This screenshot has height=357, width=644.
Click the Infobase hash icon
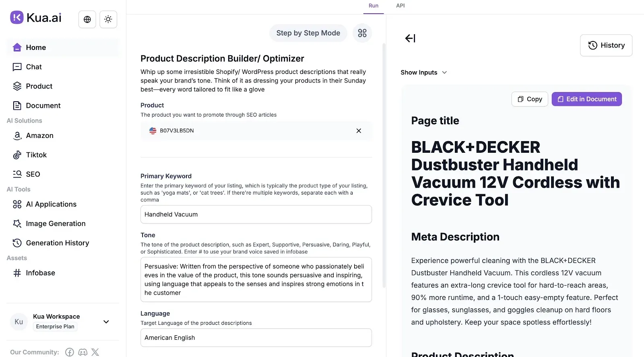pos(17,273)
